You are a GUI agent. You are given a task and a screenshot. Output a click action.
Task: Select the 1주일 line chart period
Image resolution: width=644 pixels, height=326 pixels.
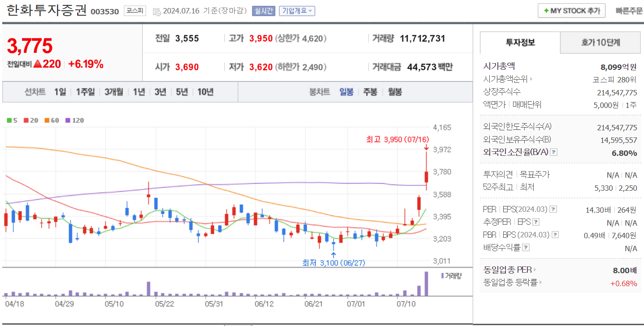85,92
